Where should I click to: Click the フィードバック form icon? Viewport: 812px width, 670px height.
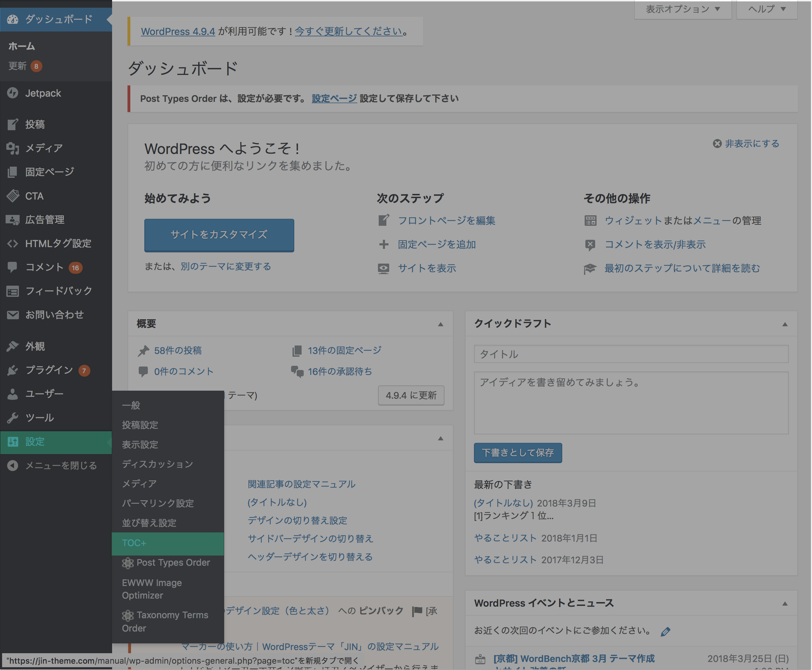[x=12, y=291]
